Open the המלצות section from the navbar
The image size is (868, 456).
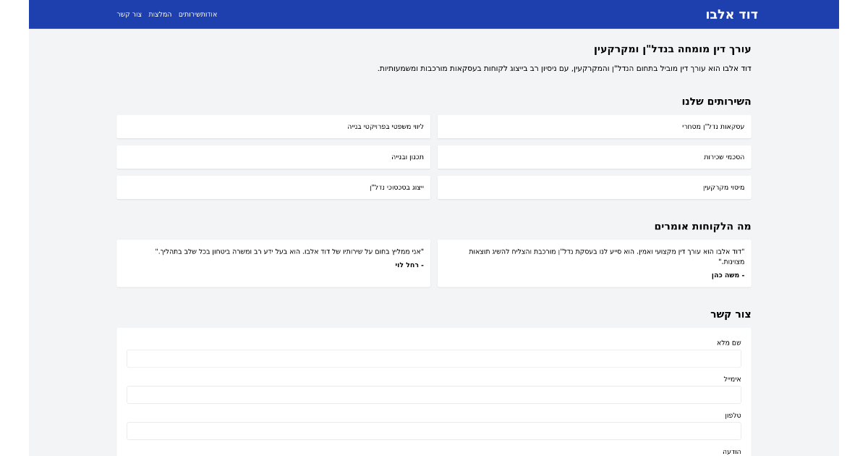pyautogui.click(x=161, y=14)
